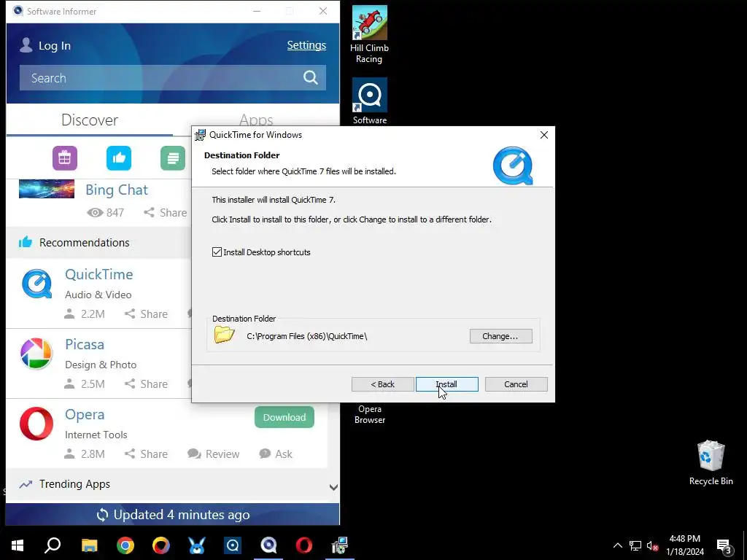
Task: Show hidden tray icons chevron
Action: tap(617, 545)
